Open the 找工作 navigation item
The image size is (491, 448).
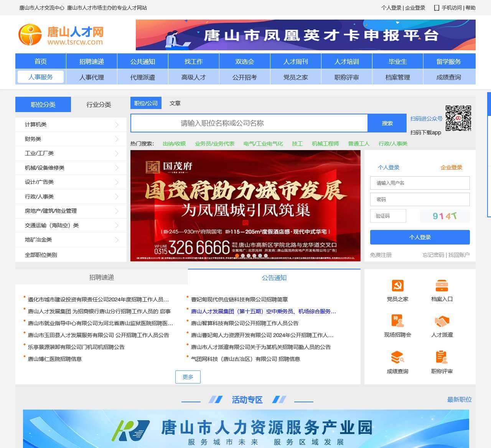pyautogui.click(x=194, y=61)
